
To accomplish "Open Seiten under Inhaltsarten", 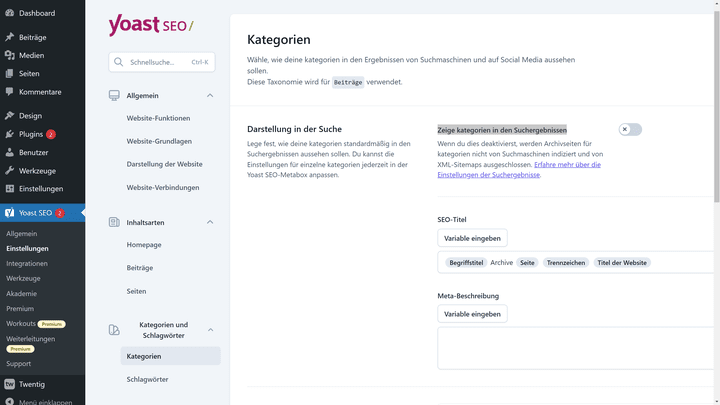I will (136, 291).
